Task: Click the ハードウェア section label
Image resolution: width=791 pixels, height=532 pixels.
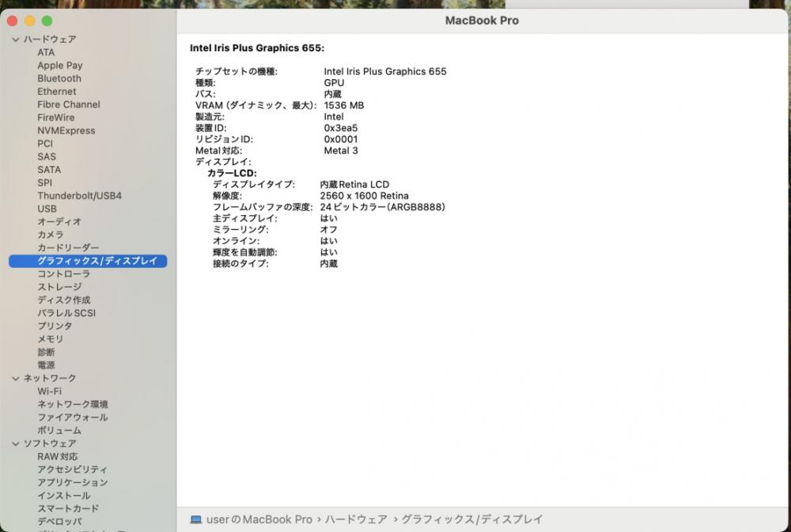Action: pyautogui.click(x=50, y=40)
